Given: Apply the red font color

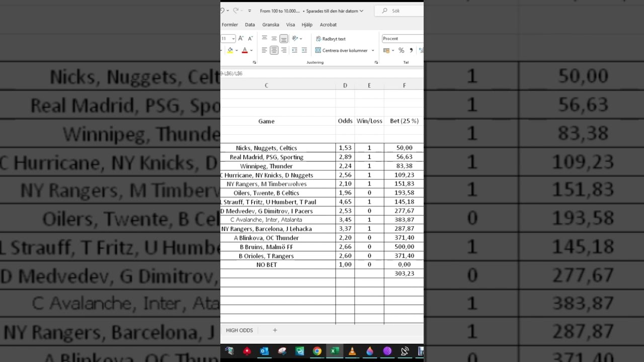Looking at the screenshot, I should 245,50.
